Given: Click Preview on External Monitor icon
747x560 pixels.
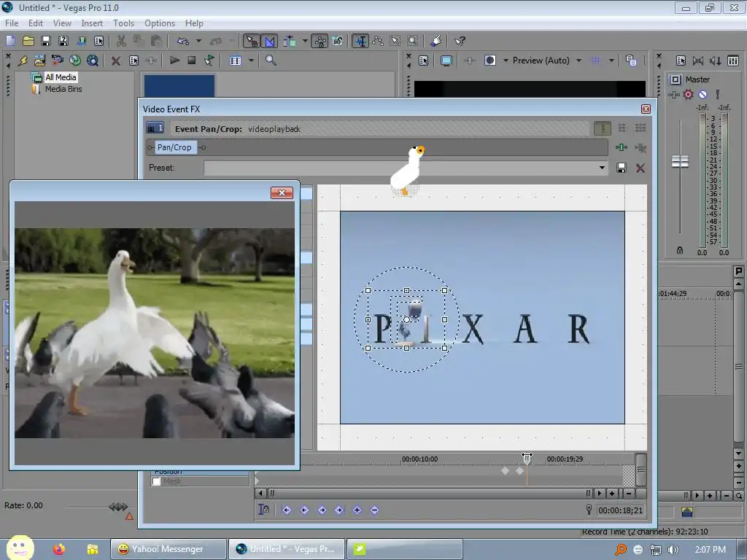Looking at the screenshot, I should click(446, 61).
